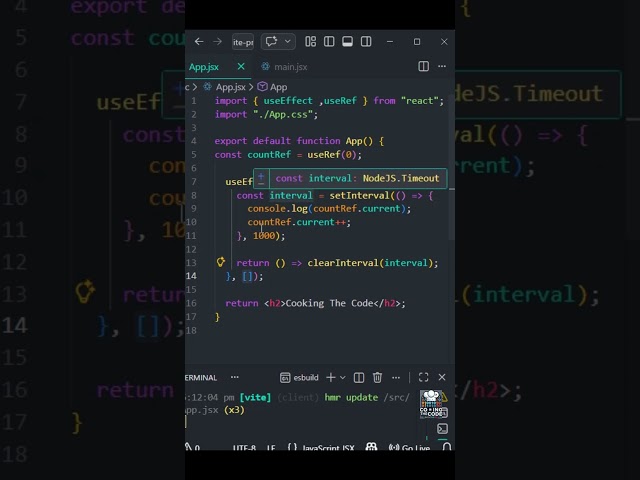This screenshot has height=480, width=640.
Task: Expand the breadcrumb chevron before App.jsx
Action: [195, 87]
